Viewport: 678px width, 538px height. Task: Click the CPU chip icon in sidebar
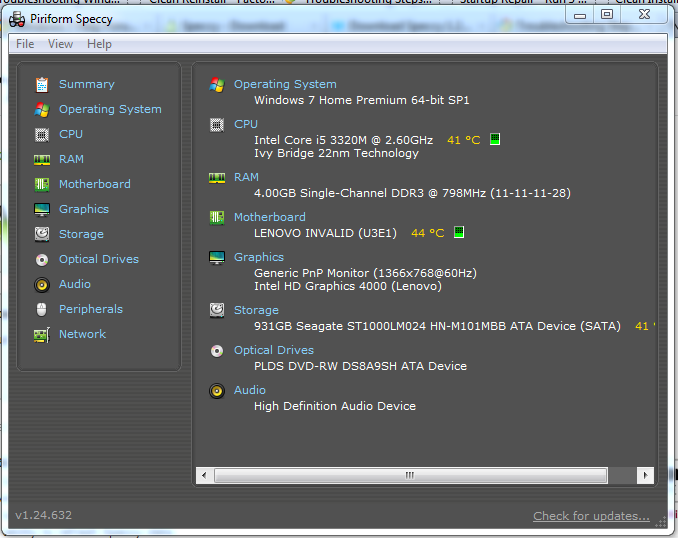42,134
